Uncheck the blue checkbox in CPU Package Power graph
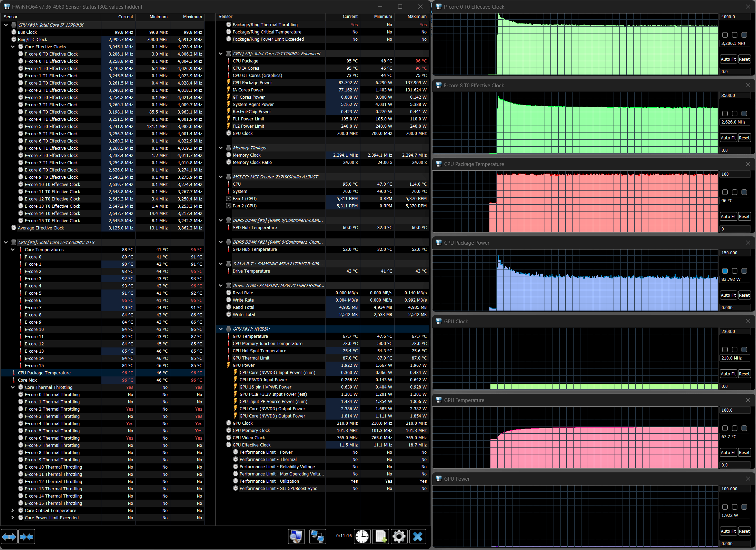The image size is (756, 550). 725,271
